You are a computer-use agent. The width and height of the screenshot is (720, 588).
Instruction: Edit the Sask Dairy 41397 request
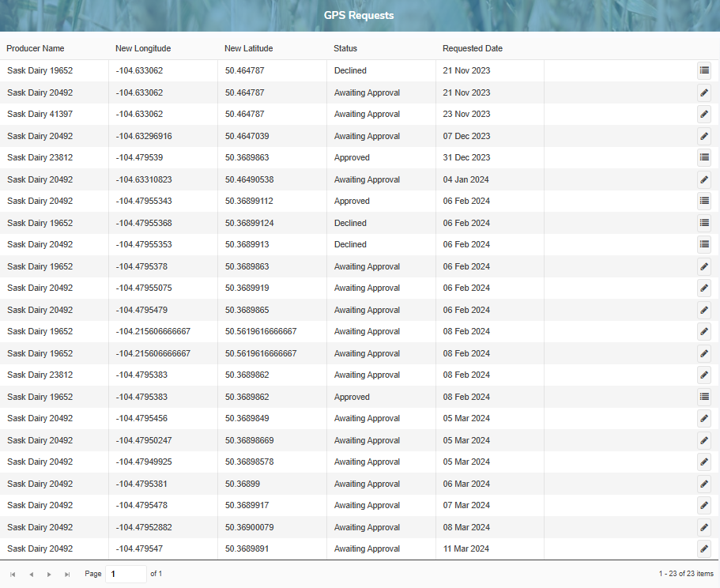coord(704,114)
